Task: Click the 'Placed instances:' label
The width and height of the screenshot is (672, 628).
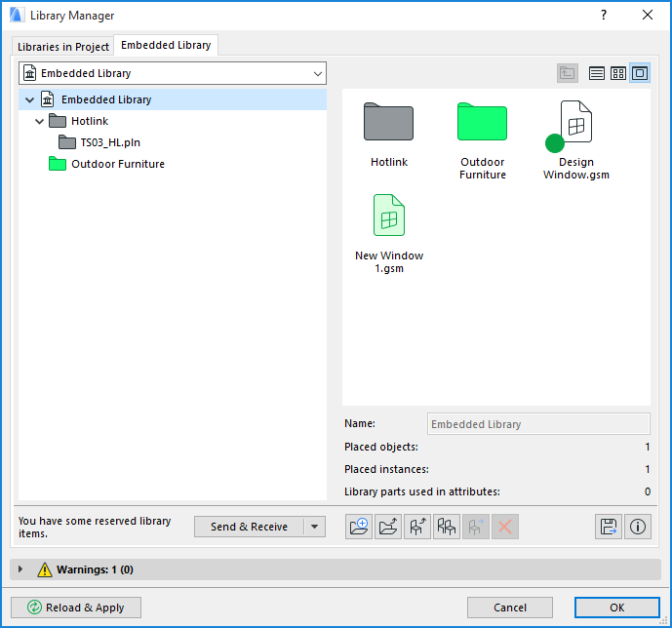Action: pos(386,469)
